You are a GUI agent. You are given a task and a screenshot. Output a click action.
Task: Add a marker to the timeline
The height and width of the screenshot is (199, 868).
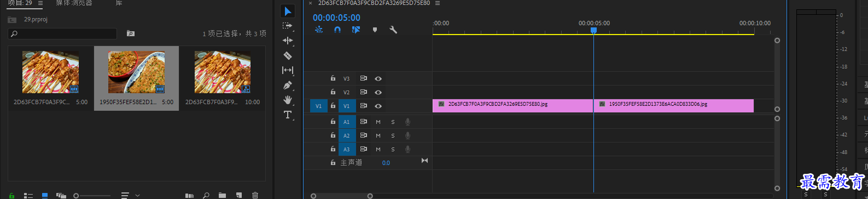coord(375,30)
